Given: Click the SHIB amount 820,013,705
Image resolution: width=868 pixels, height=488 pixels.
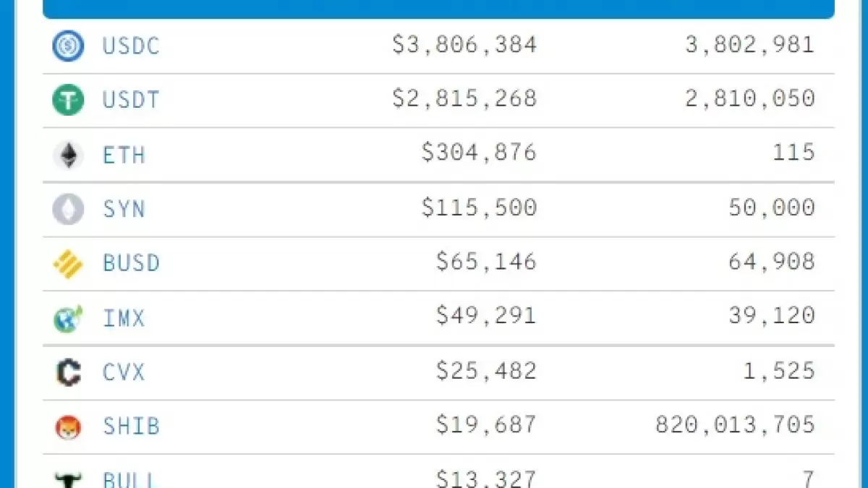Looking at the screenshot, I should 735,425.
